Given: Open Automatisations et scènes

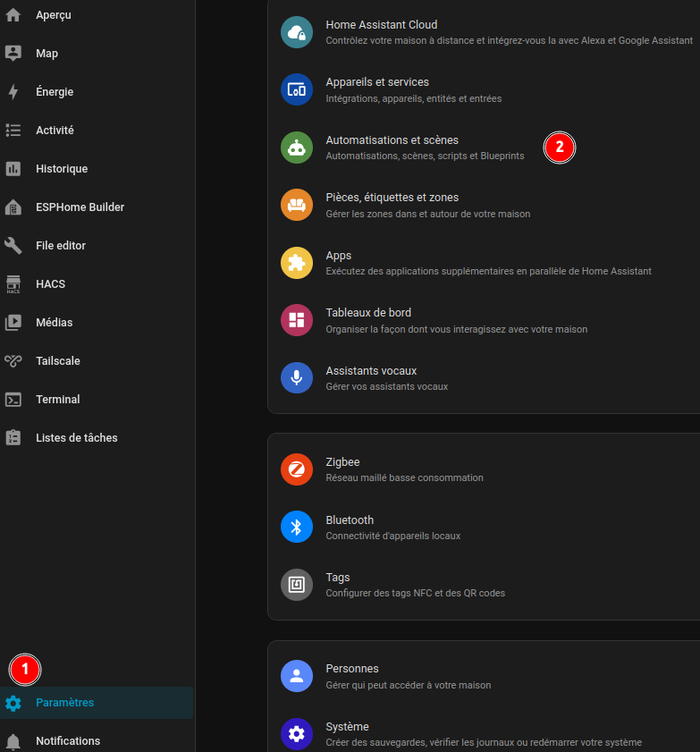Looking at the screenshot, I should 485,148.
